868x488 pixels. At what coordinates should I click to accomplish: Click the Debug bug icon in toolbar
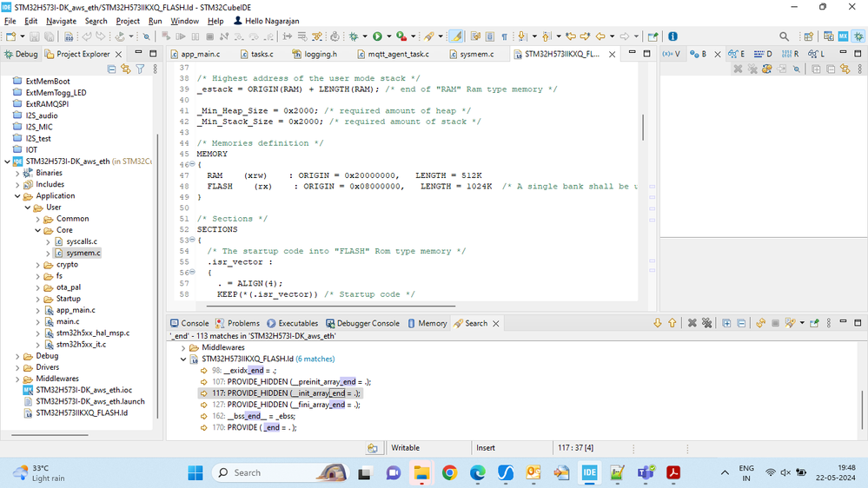[354, 36]
